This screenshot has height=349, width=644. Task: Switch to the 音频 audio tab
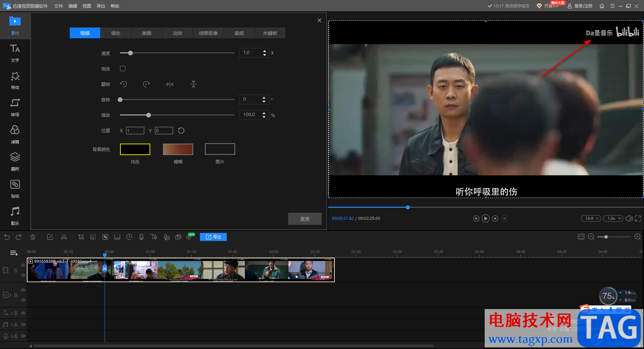coord(239,33)
